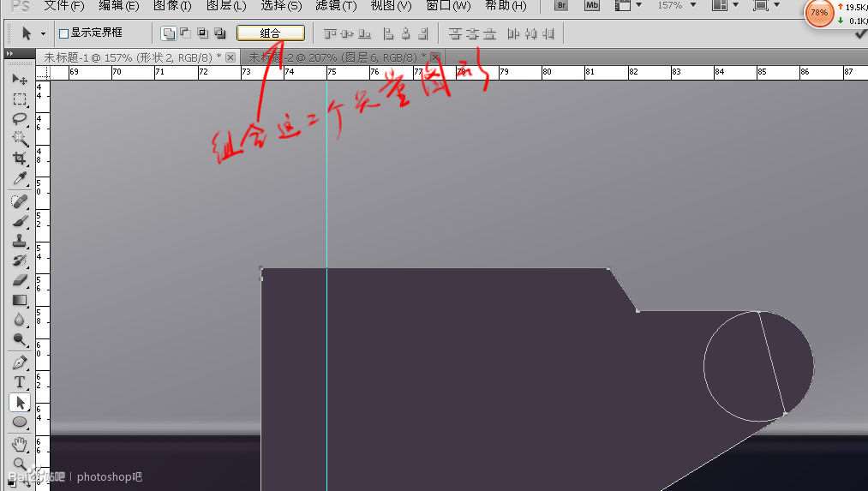
Task: Open the 图层(L) menu
Action: tap(226, 6)
